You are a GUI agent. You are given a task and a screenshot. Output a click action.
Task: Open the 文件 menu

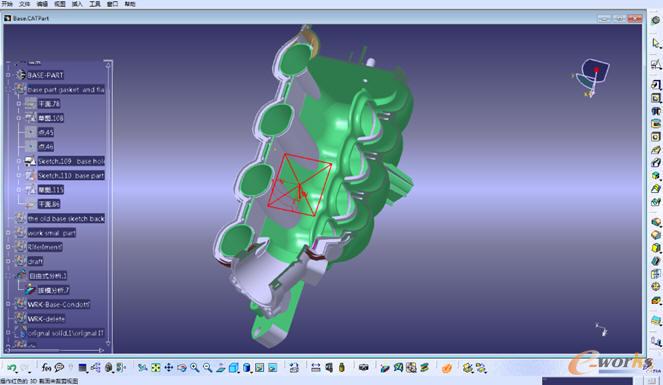click(25, 4)
